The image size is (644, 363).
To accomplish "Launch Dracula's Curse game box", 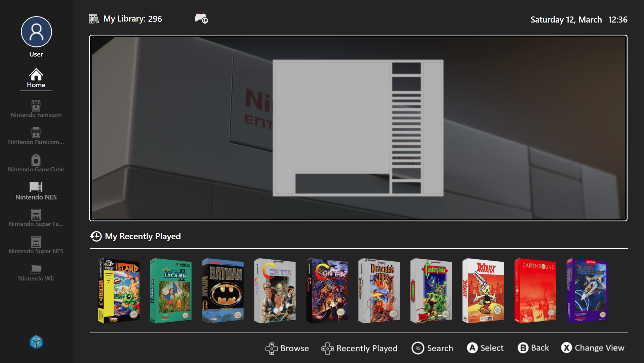I will click(379, 291).
